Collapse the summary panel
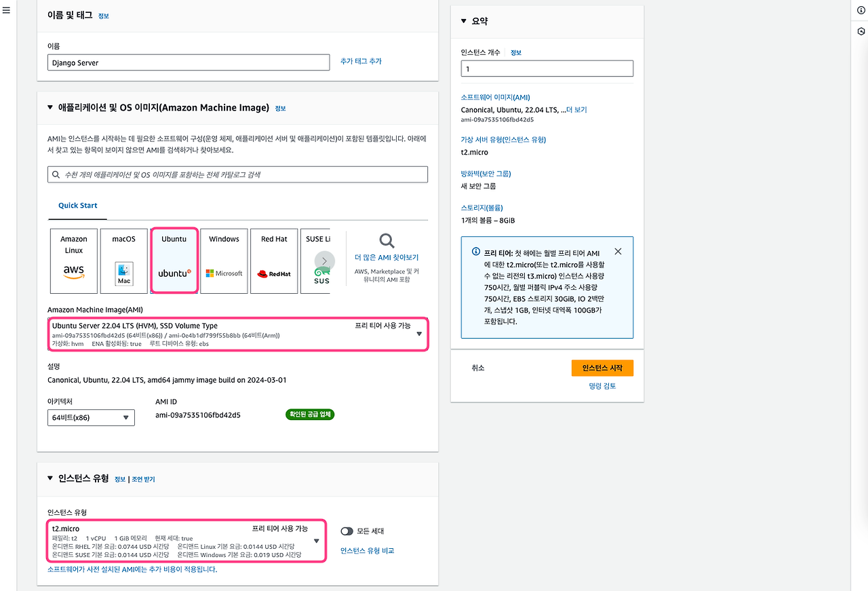The width and height of the screenshot is (868, 591). (x=464, y=21)
